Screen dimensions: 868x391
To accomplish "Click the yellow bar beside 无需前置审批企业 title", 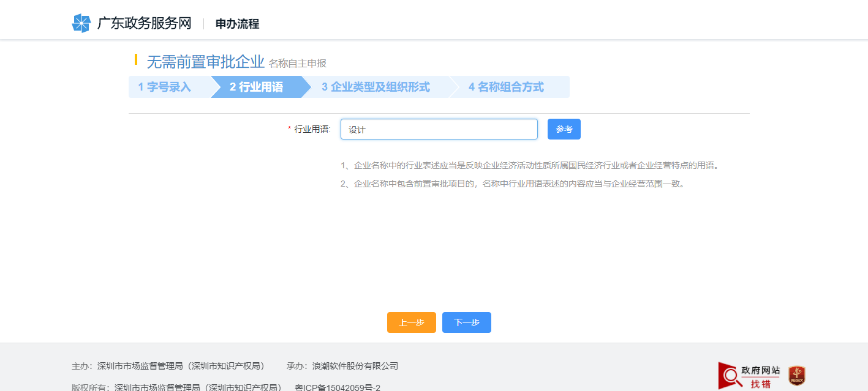I will [x=136, y=61].
